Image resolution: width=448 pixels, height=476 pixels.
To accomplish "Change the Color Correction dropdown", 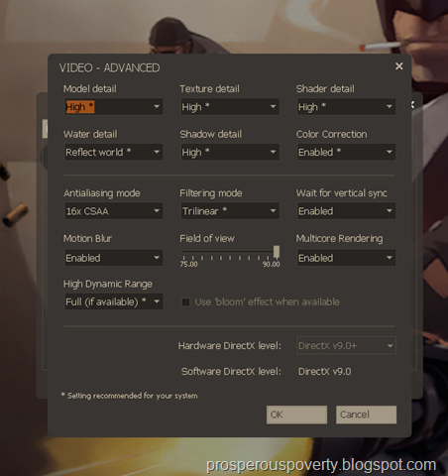I will [346, 152].
